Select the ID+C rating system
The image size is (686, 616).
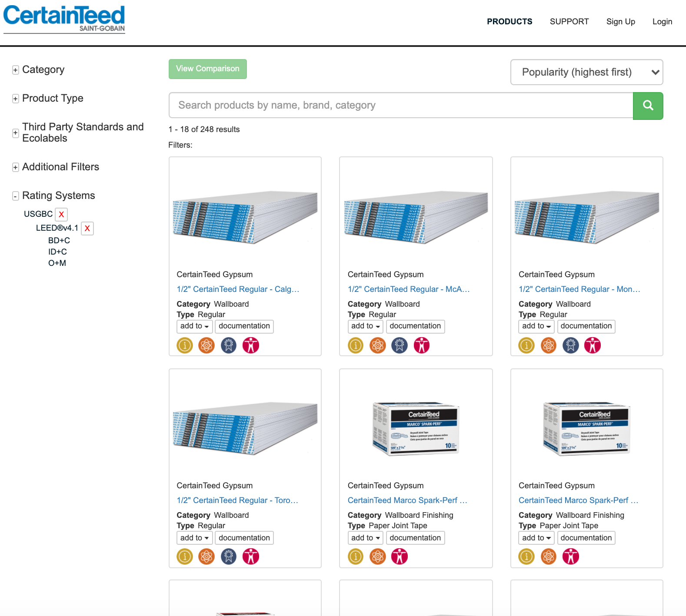(57, 252)
